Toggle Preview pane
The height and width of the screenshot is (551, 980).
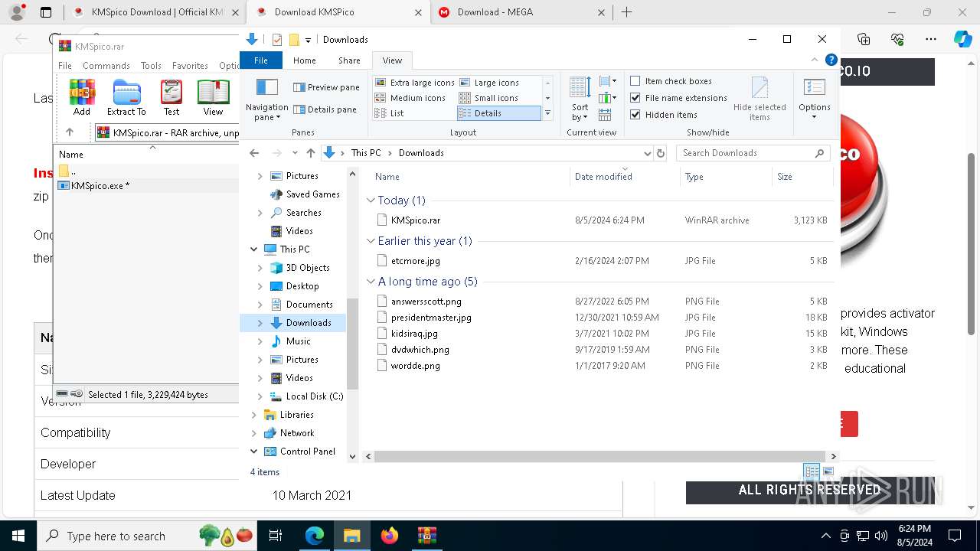pyautogui.click(x=327, y=87)
